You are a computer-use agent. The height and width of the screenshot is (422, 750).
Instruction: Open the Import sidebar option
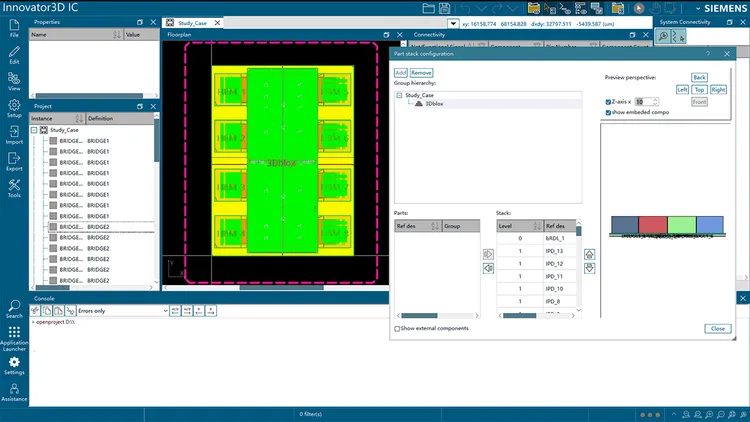(14, 135)
